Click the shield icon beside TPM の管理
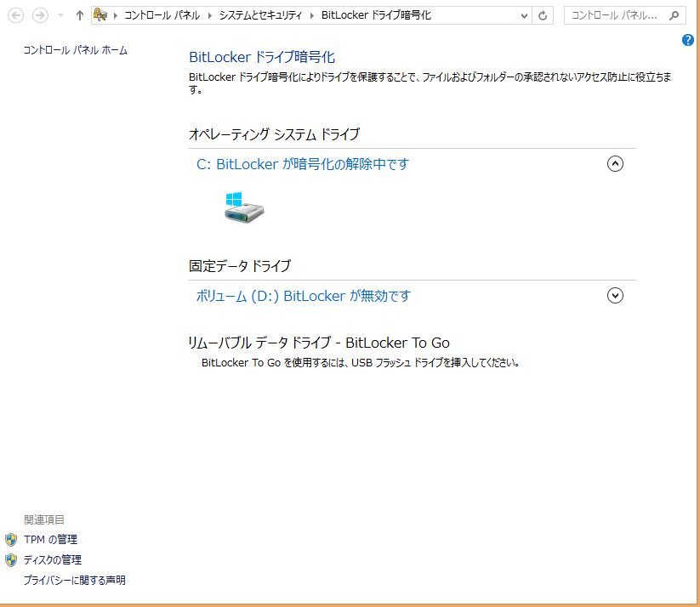Screen dimensions: 700x607 [x=11, y=540]
